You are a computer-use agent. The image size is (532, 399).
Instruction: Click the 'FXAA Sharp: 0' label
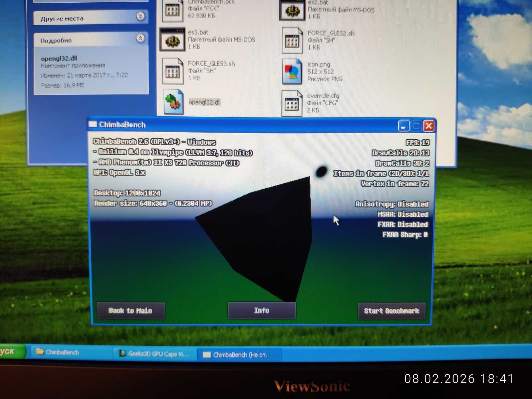[x=405, y=235]
